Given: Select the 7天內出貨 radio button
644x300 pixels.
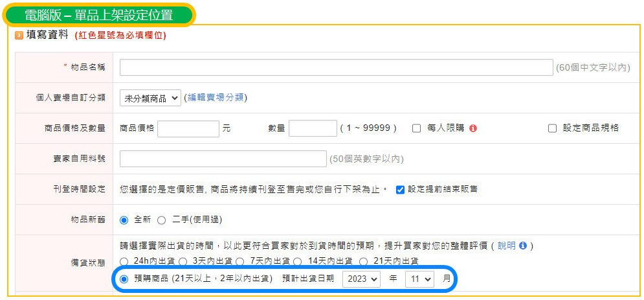Looking at the screenshot, I should click(x=239, y=261).
